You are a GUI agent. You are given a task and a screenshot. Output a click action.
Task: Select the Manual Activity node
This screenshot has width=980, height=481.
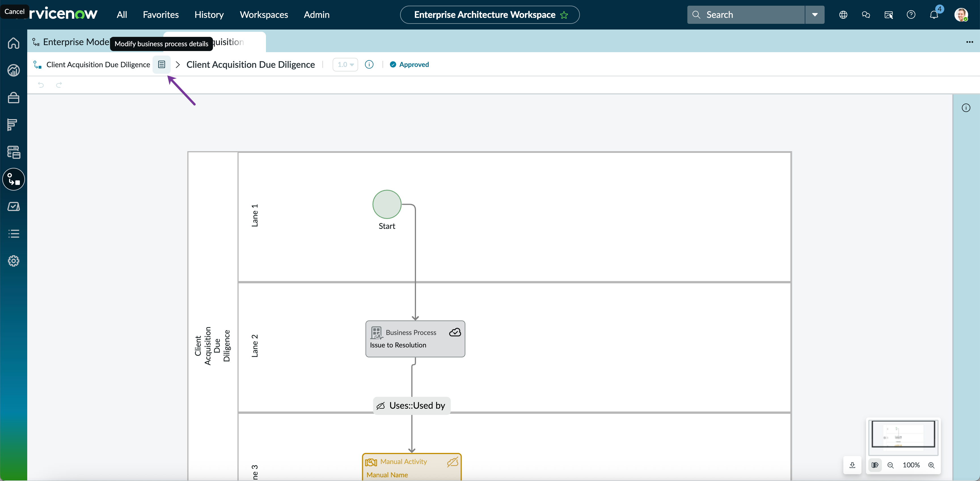coord(412,467)
